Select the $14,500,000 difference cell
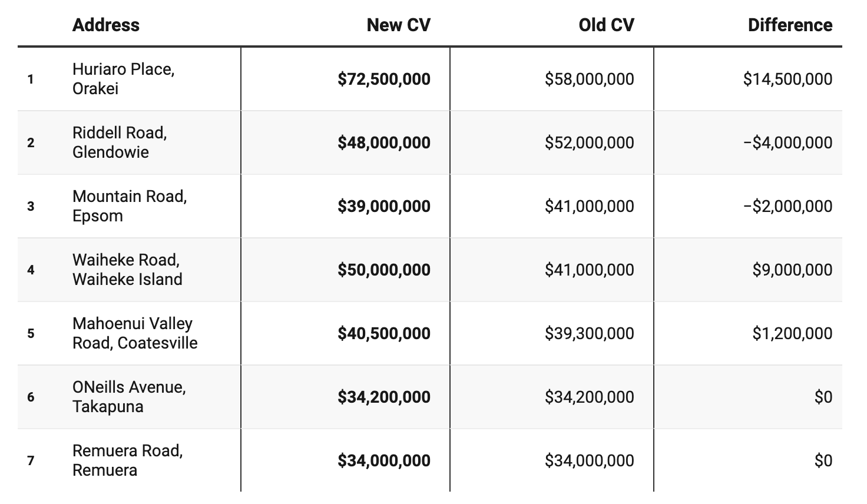Viewport: 867px width, 504px height. [787, 79]
